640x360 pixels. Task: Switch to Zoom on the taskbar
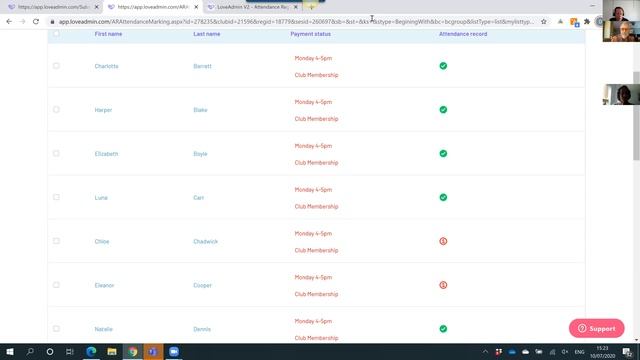tap(174, 351)
